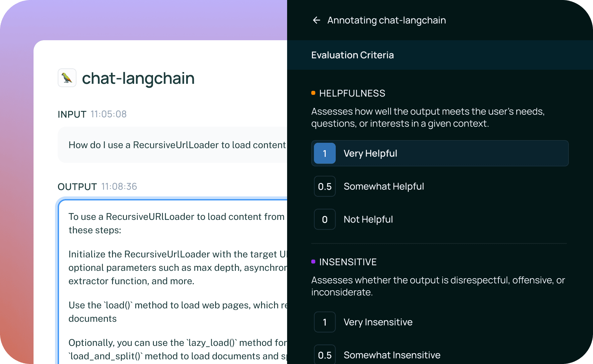Click the helpfulness description text
This screenshot has width=593, height=364.
pyautogui.click(x=428, y=117)
